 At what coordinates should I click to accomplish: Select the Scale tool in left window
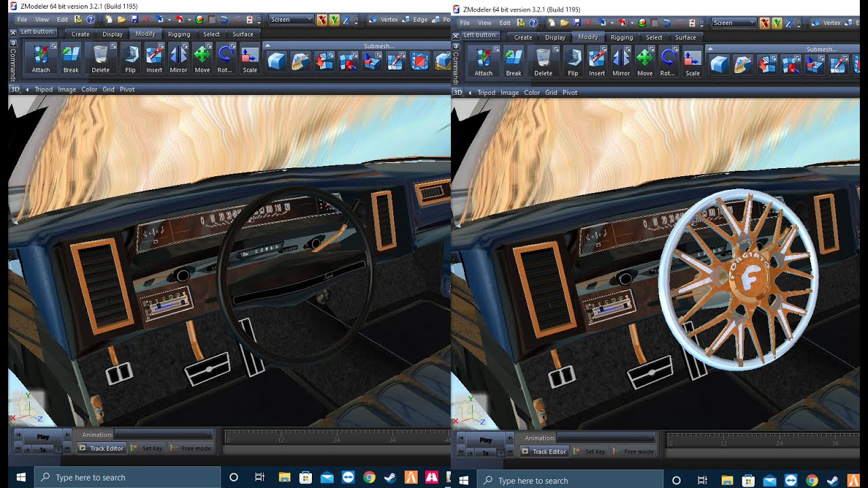pyautogui.click(x=250, y=58)
